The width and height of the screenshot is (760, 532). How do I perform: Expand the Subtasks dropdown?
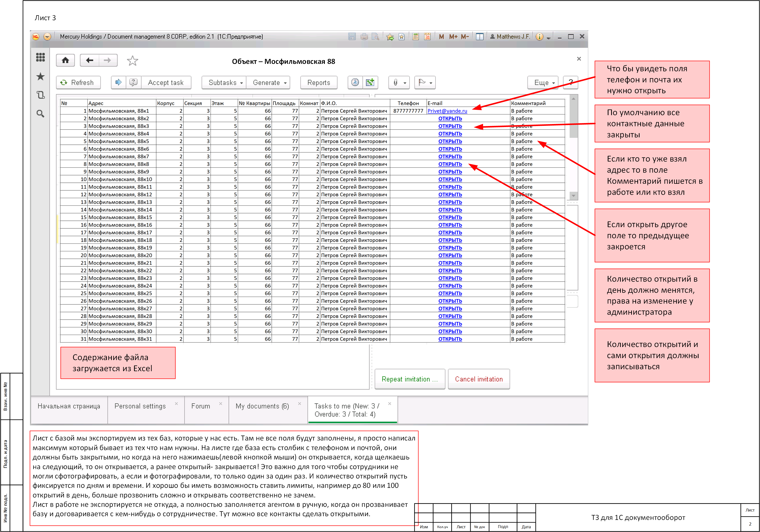[226, 83]
